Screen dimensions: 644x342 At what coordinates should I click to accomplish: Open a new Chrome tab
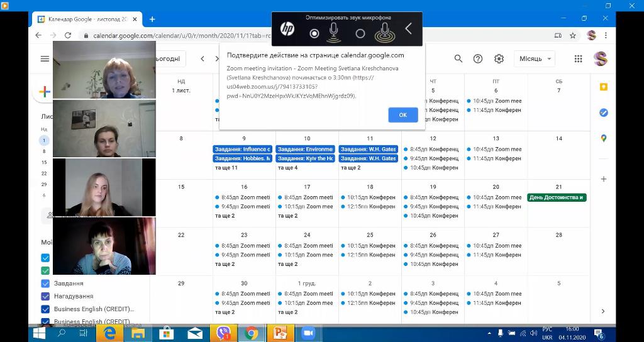pos(152,19)
